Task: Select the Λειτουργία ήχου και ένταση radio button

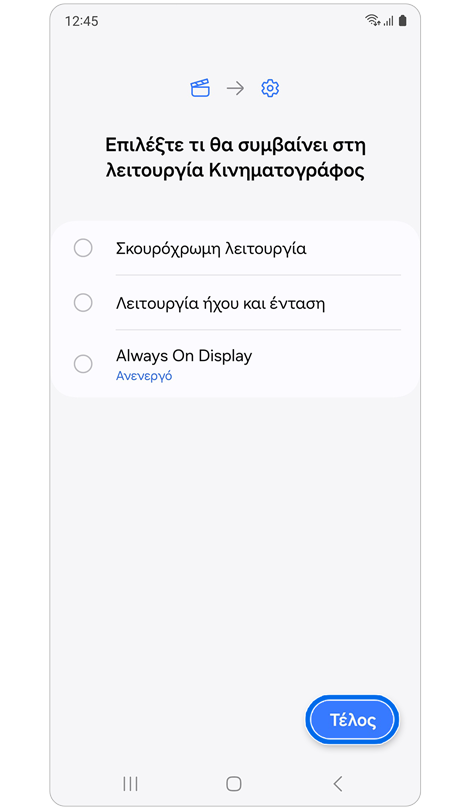Action: click(83, 303)
